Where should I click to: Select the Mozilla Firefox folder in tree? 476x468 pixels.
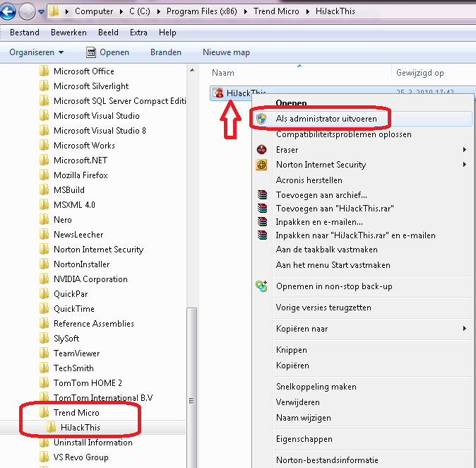(x=81, y=175)
